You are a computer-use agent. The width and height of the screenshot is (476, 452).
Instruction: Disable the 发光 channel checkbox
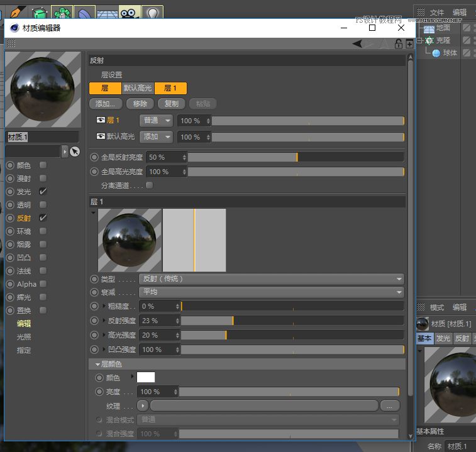coord(43,192)
